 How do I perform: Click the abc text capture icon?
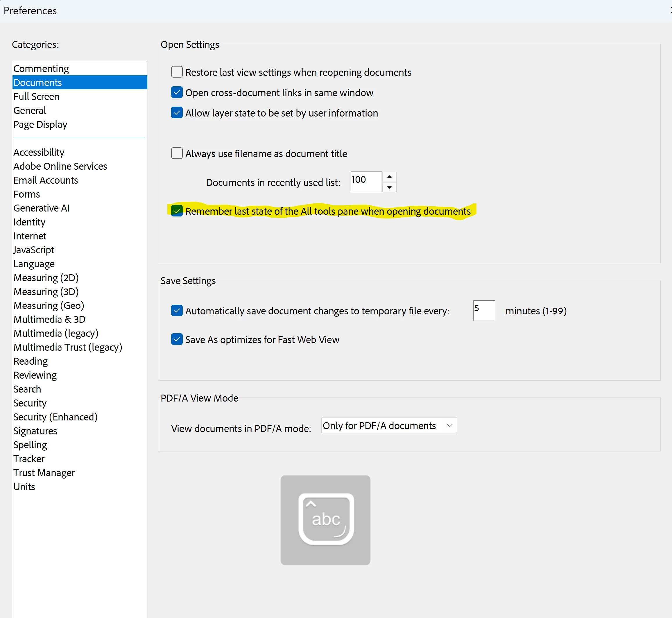pos(325,520)
